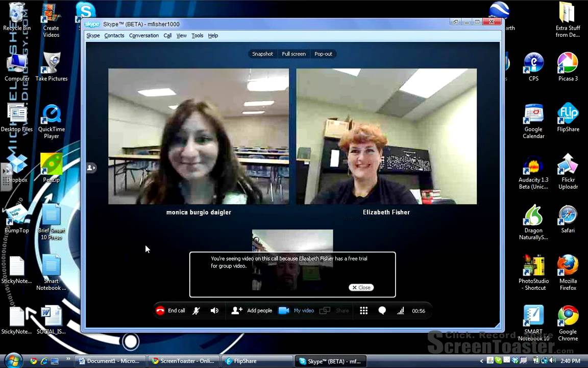
Task: Launch PhotoStudio shortcut
Action: coord(533,273)
